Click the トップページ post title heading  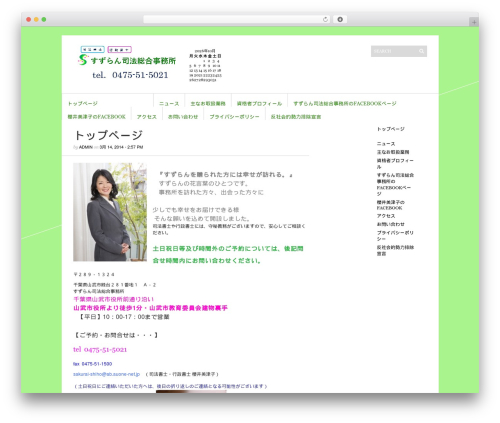click(108, 135)
